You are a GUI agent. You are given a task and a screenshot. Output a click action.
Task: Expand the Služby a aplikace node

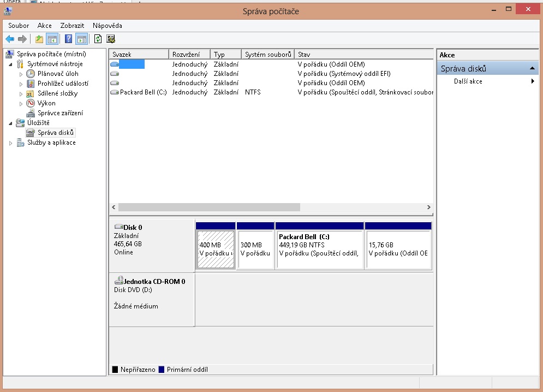11,143
